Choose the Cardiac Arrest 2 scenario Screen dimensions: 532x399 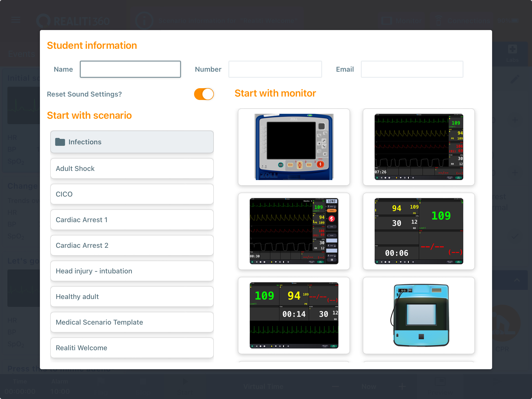pos(132,245)
